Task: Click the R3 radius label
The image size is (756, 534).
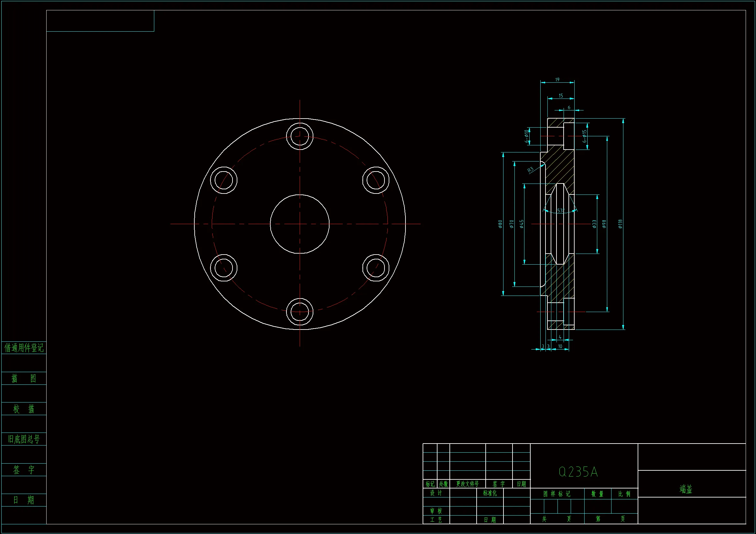Action: tap(530, 170)
